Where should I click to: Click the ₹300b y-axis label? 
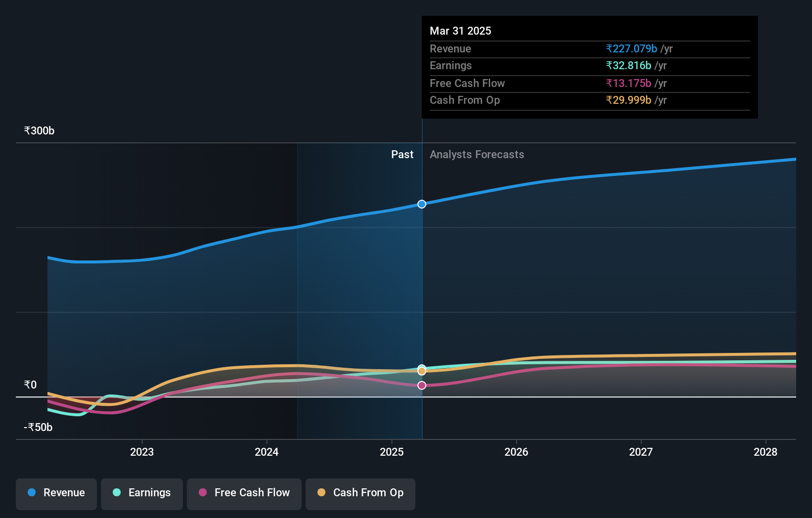39,130
